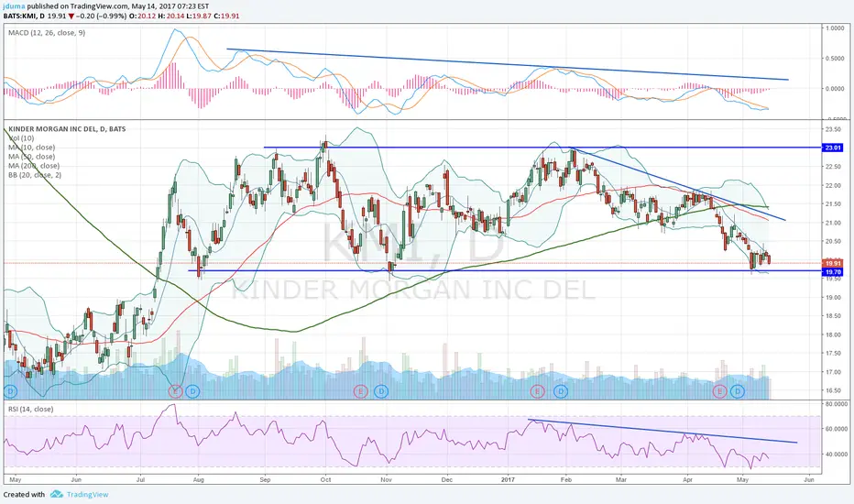
Task: Click the red 19.91 last price label
Action: (833, 264)
